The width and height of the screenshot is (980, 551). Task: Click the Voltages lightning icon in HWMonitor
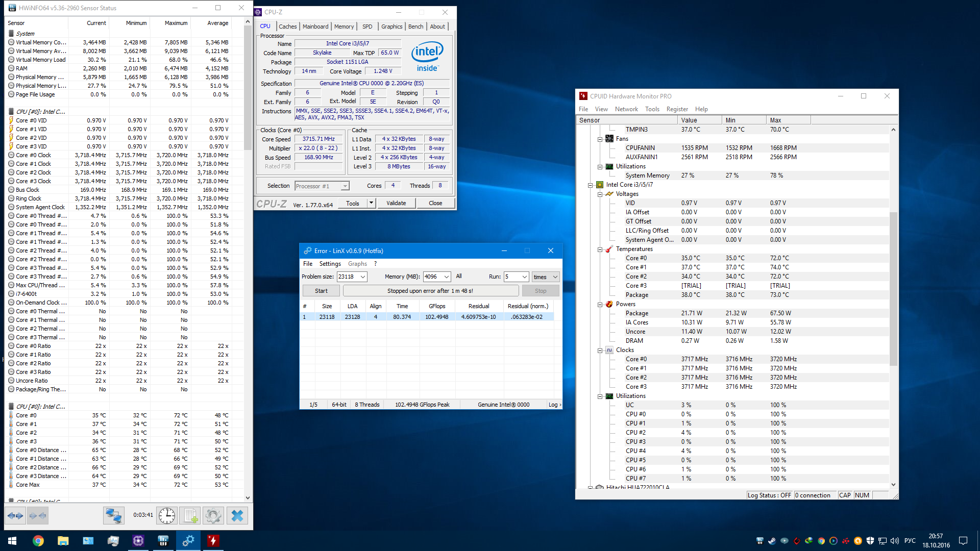[x=609, y=194]
